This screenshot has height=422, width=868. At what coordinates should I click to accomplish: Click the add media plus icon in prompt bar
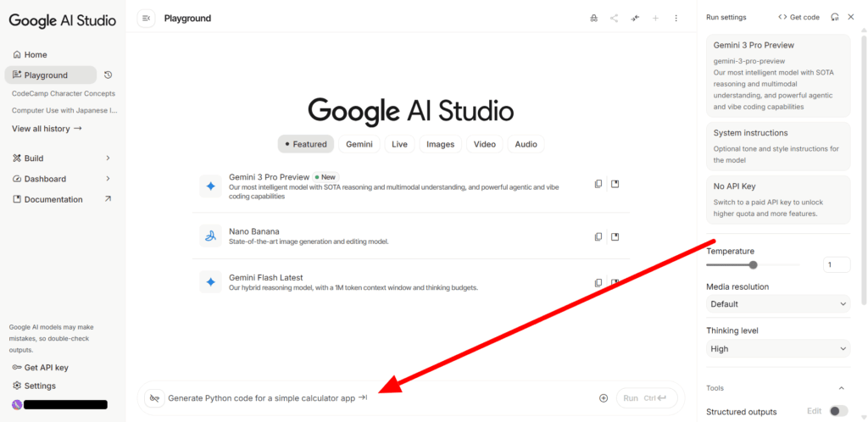(x=604, y=398)
